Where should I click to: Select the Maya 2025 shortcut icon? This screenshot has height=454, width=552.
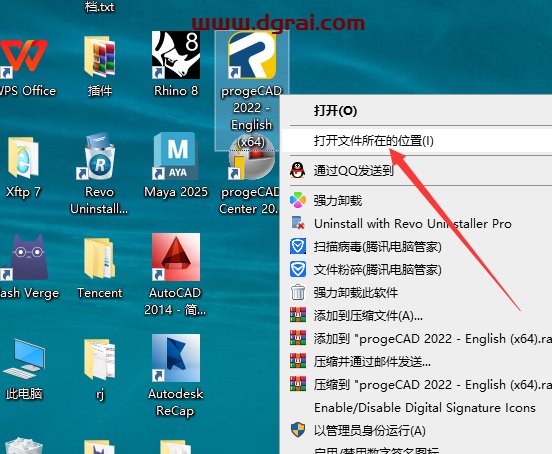click(175, 156)
